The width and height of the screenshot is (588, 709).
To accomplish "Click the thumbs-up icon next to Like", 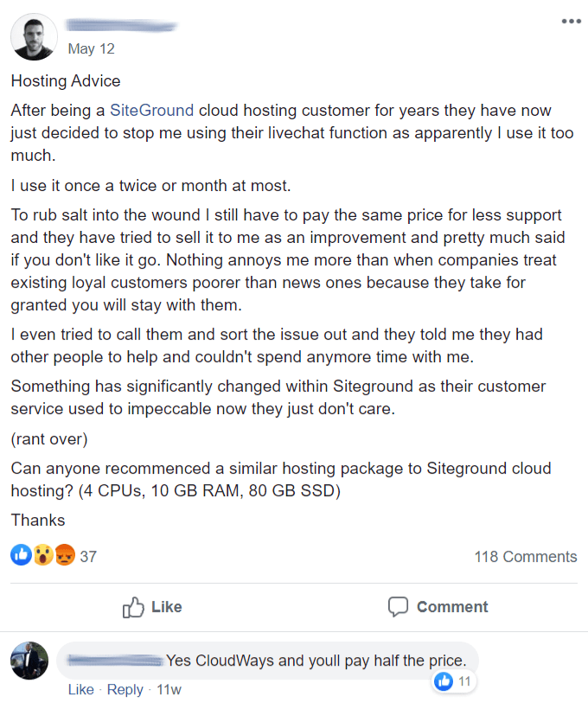I will pos(132,607).
